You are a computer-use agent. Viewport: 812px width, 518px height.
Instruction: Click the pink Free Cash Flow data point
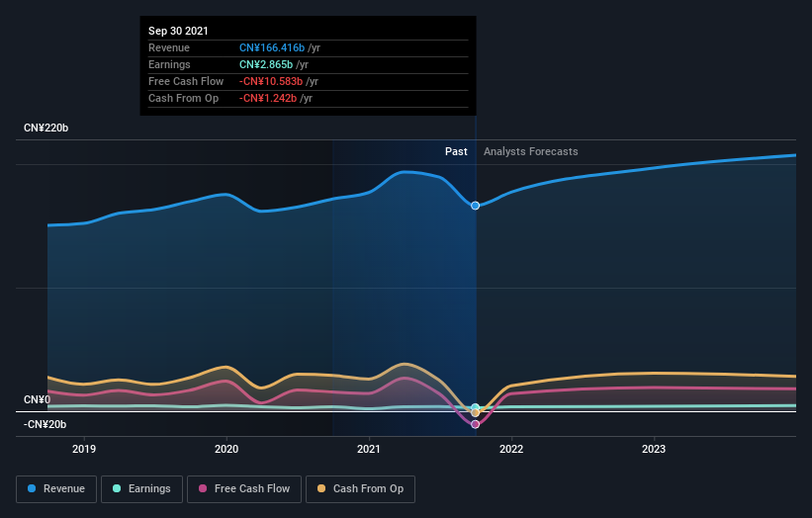pyautogui.click(x=475, y=424)
